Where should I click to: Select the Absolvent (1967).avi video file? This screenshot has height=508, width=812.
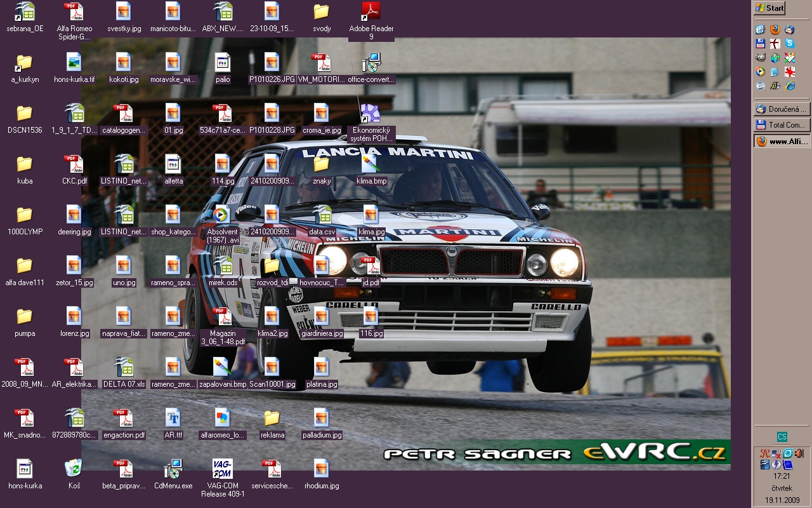tap(222, 215)
